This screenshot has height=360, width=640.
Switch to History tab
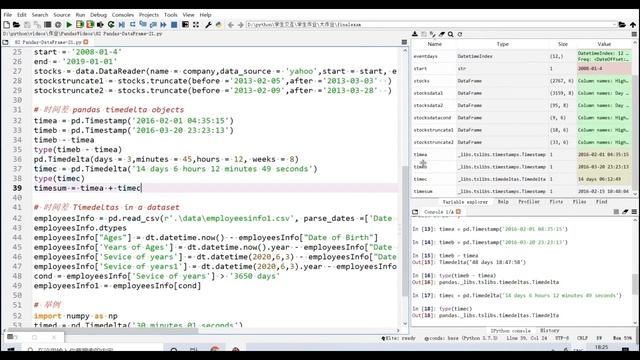(549, 331)
